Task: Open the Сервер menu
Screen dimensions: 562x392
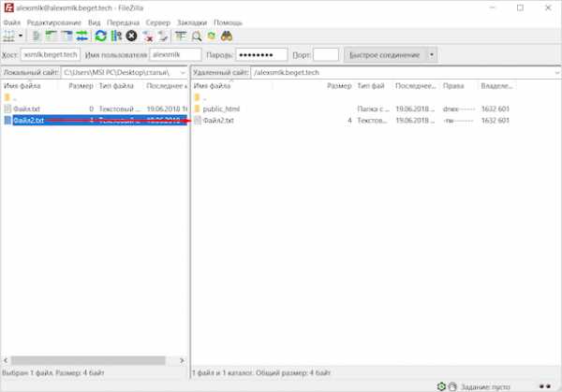Action: (x=158, y=22)
